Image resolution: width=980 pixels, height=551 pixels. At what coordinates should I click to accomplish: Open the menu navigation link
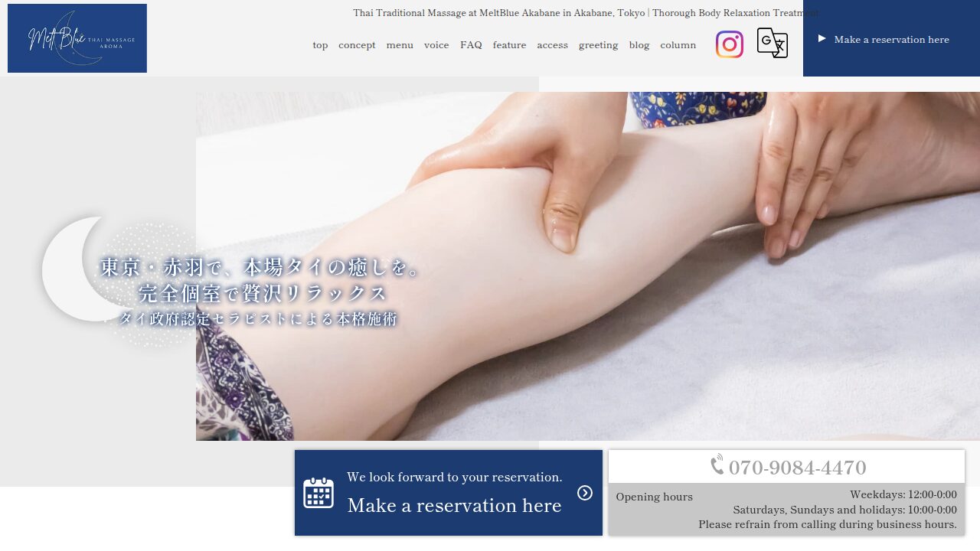pyautogui.click(x=400, y=45)
